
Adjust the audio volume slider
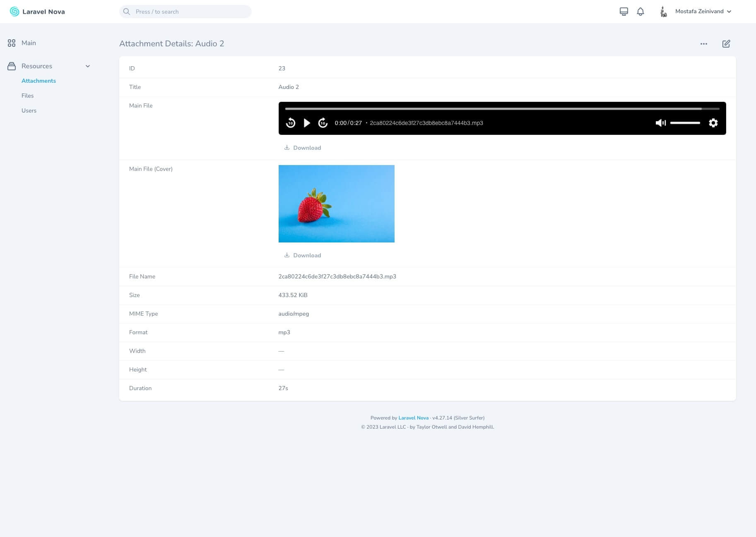(685, 123)
